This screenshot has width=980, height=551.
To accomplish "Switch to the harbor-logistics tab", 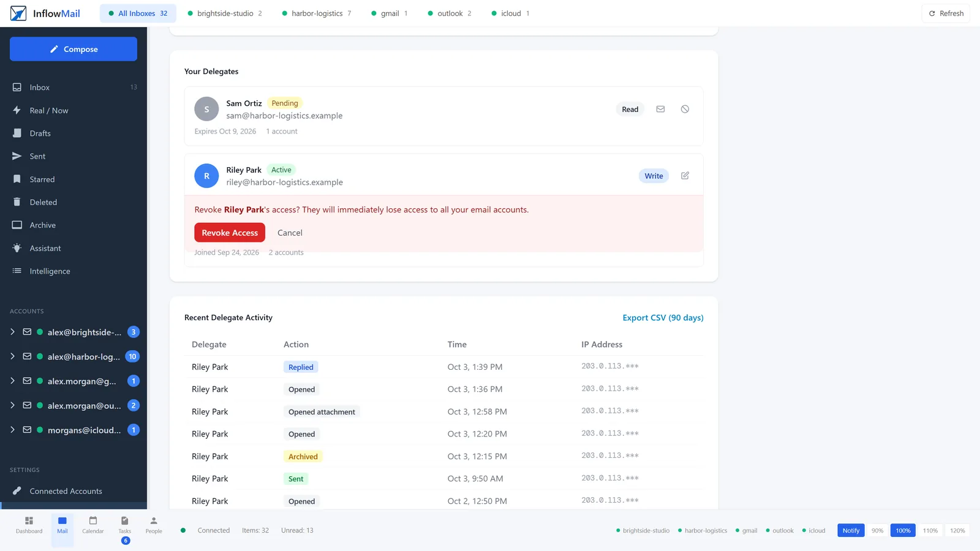I will pyautogui.click(x=317, y=13).
